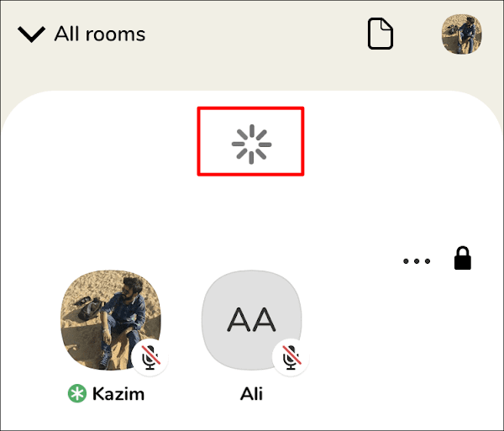The image size is (504, 431).
Task: Open the document page icon
Action: click(381, 34)
